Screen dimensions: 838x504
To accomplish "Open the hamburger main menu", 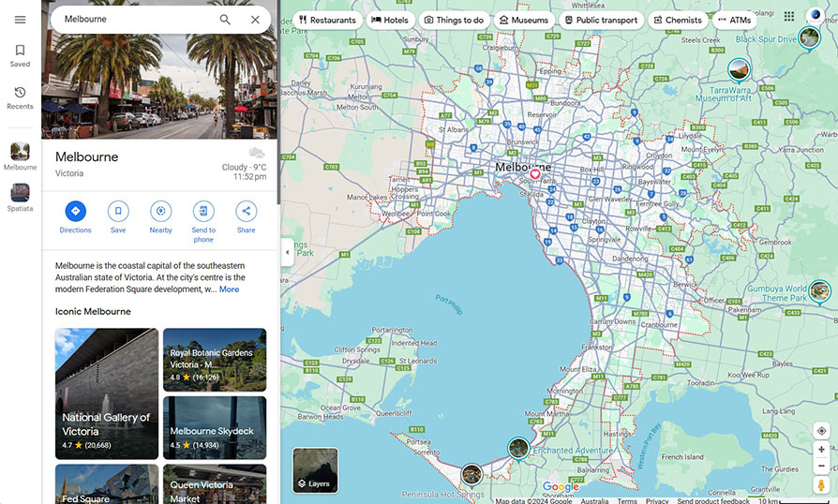I will 20,20.
